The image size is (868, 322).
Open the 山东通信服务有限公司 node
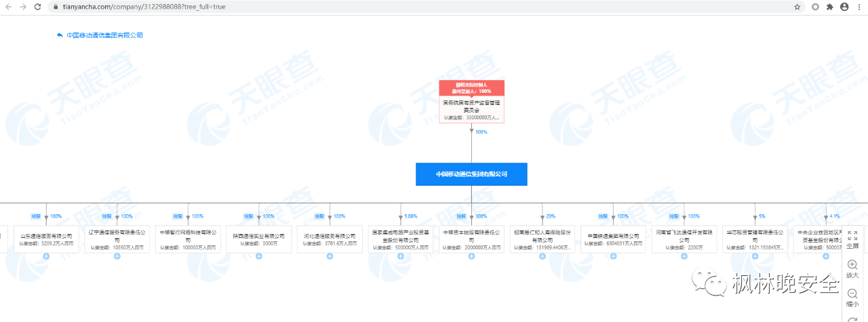click(46, 239)
